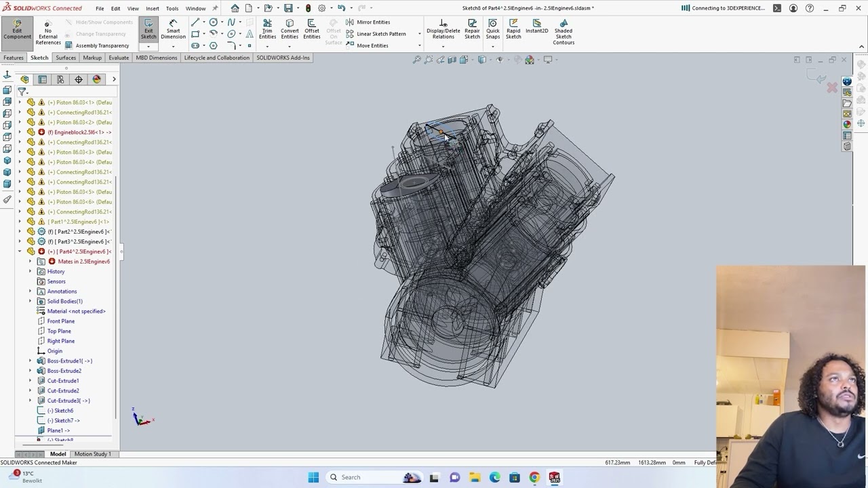The height and width of the screenshot is (488, 868).
Task: Open the ConfigurationManager tab icon
Action: coord(60,79)
